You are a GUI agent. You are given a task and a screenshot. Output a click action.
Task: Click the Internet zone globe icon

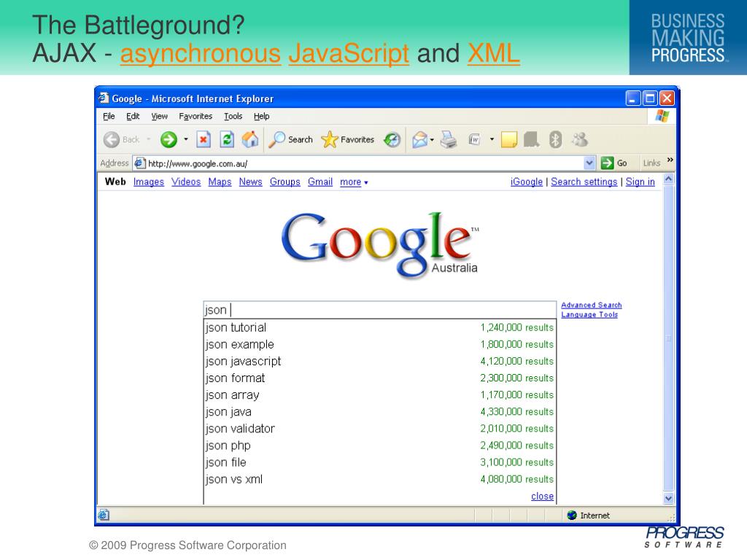click(x=572, y=516)
